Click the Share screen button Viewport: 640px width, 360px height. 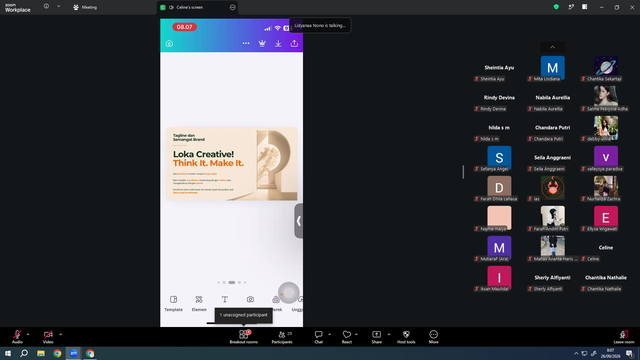tap(376, 337)
